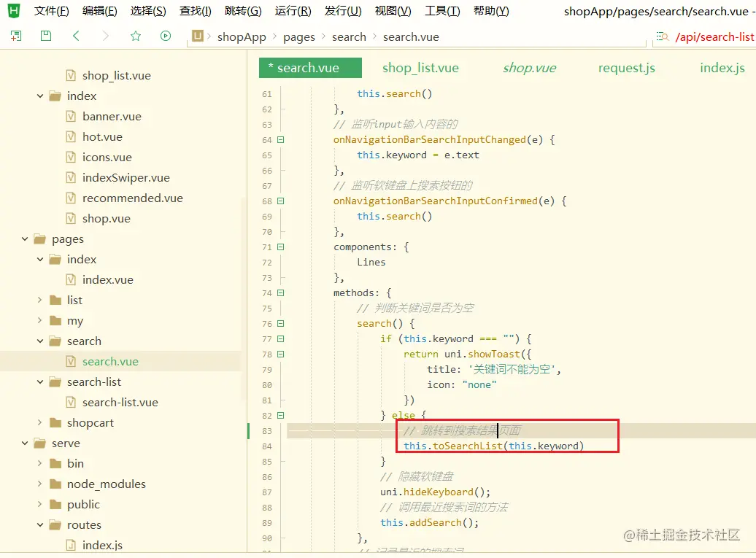Fold search() function at line 76
The image size is (756, 558).
pos(281,323)
